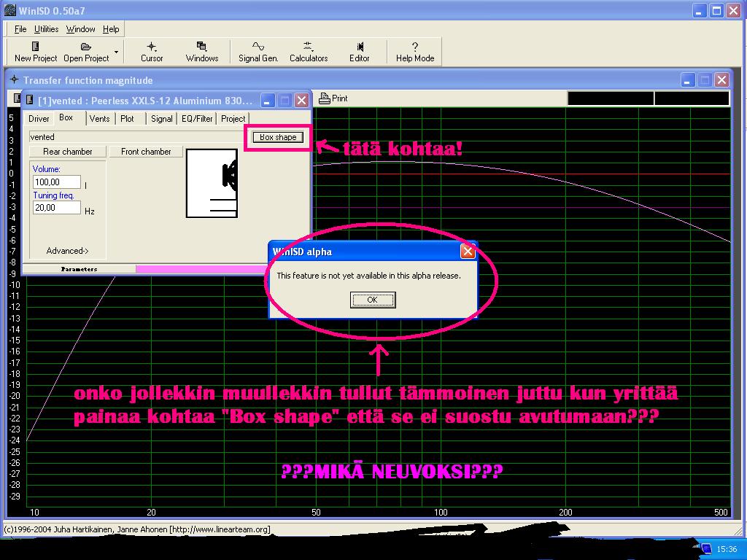Click the Box shape button

pos(278,137)
